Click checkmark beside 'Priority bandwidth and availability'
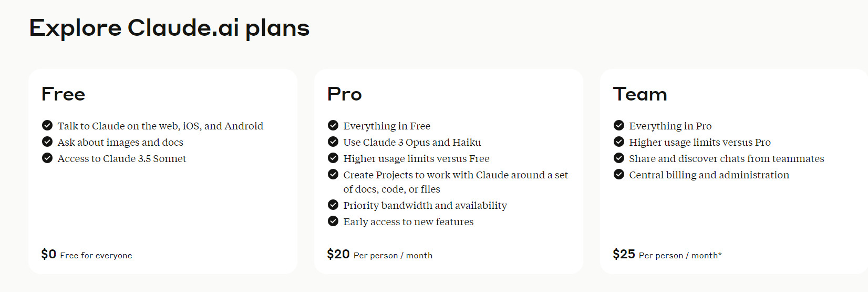Screen dimensions: 868x292 333,205
